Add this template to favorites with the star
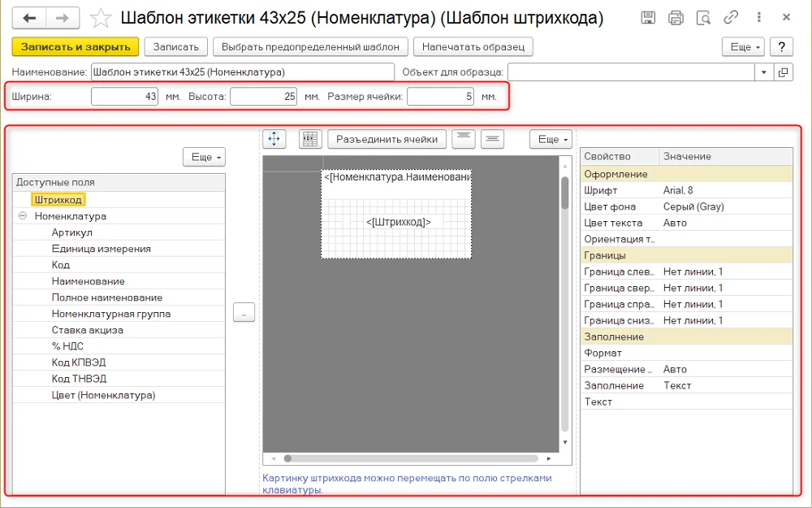 (101, 19)
